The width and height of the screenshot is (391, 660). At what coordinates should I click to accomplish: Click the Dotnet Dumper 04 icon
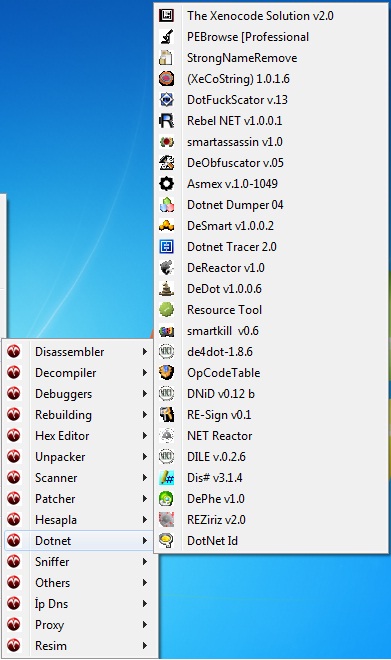(167, 205)
